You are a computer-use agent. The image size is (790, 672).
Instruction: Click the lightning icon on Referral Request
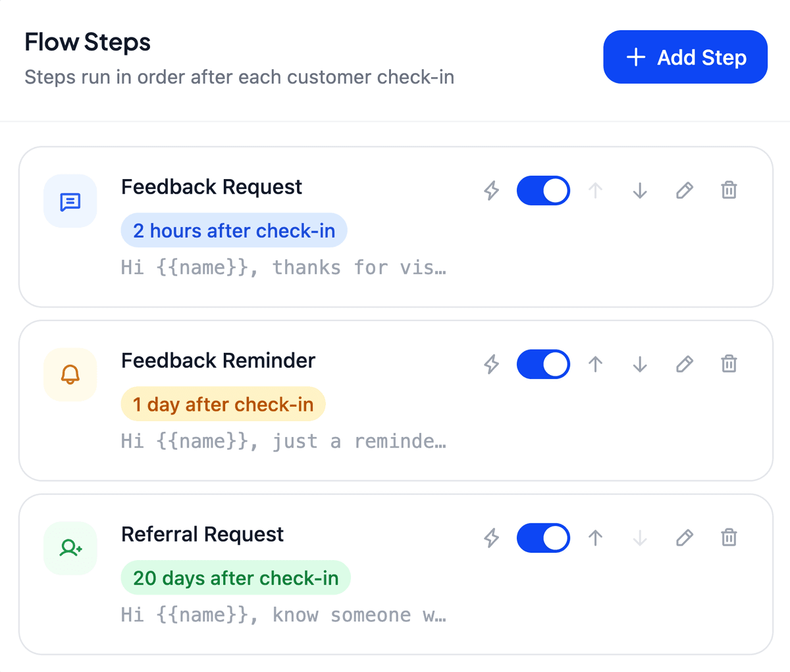coord(491,538)
